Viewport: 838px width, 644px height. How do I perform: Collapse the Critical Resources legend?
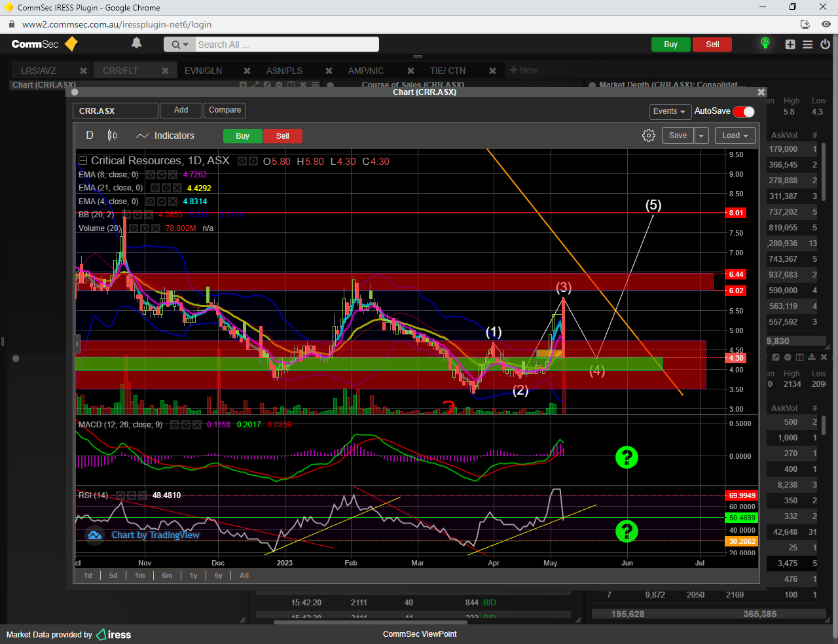coord(82,161)
